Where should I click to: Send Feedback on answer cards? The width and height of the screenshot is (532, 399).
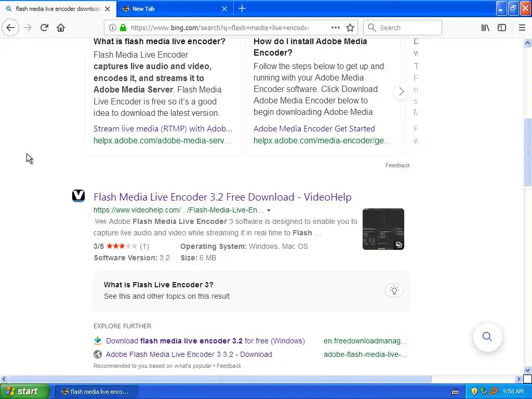397,165
